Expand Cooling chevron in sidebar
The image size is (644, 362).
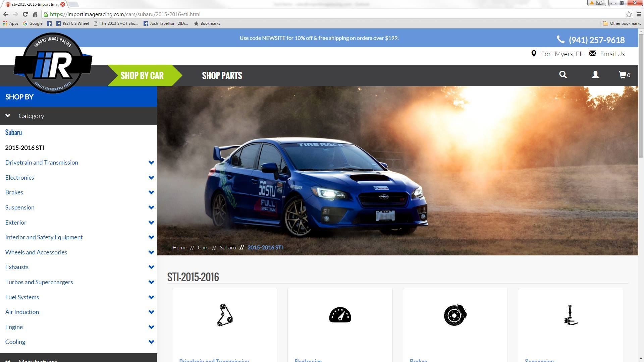coord(151,342)
